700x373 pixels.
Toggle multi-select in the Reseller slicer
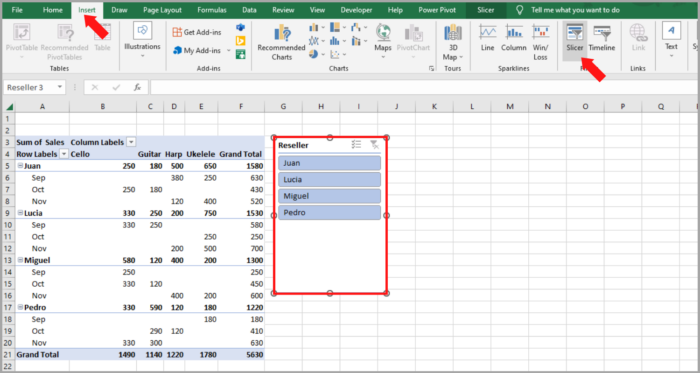click(x=356, y=145)
